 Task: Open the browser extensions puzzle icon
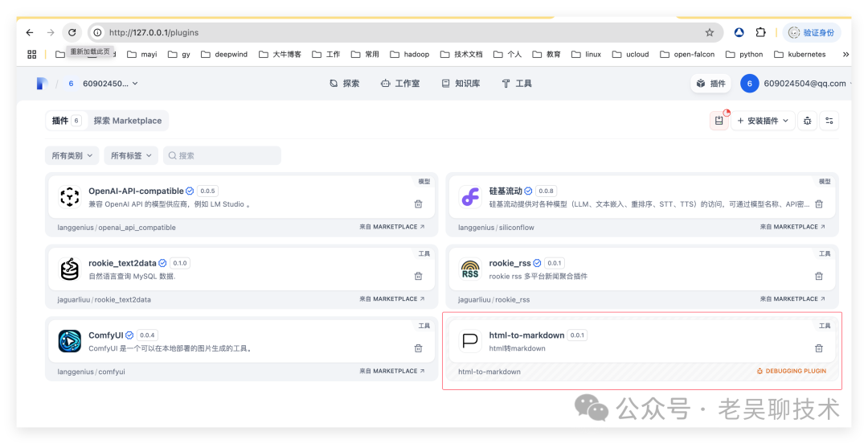[760, 33]
